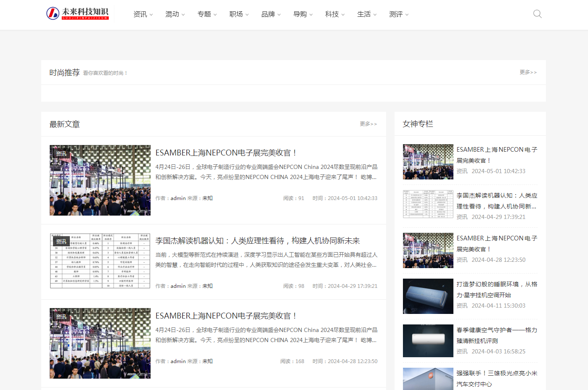Click 资讯 tag on the 04-28 article image
The height and width of the screenshot is (390, 588).
(x=61, y=317)
